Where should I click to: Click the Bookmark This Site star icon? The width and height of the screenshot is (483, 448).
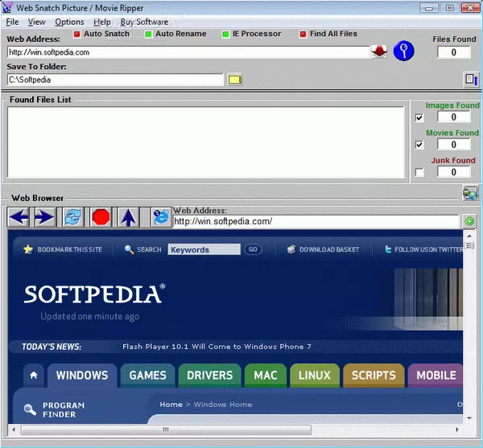click(28, 249)
